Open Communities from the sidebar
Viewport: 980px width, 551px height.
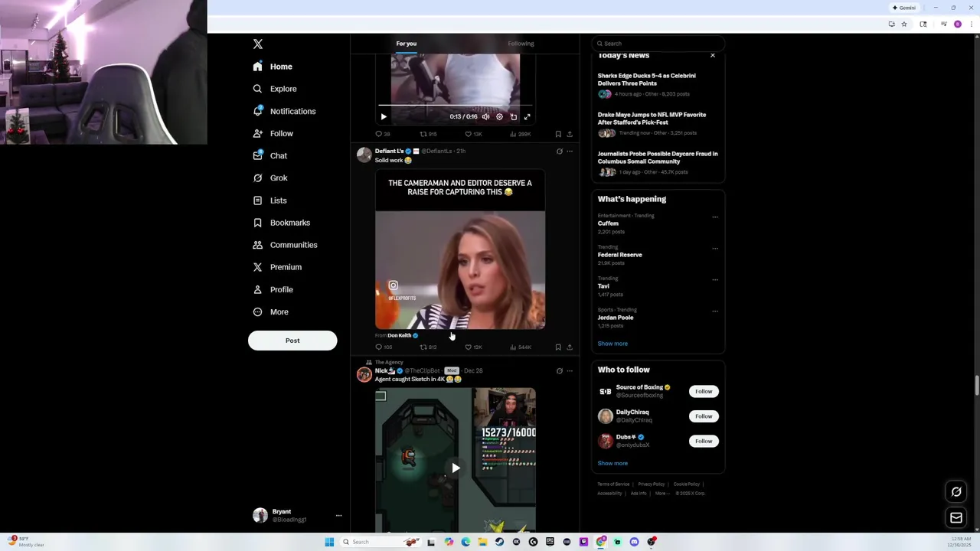(x=285, y=245)
